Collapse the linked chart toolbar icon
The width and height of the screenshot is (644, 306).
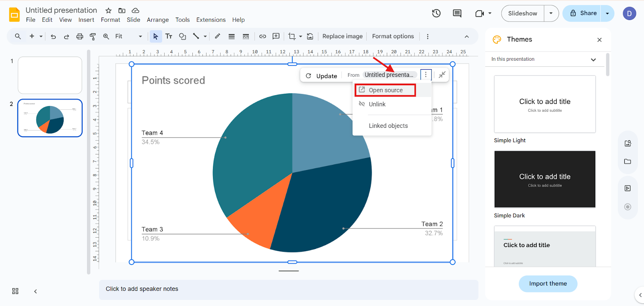442,75
